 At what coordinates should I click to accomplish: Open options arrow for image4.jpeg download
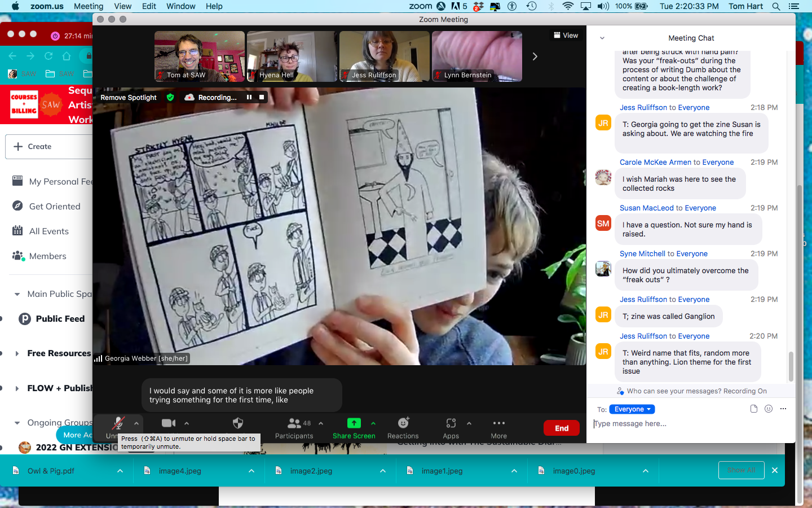pyautogui.click(x=251, y=471)
